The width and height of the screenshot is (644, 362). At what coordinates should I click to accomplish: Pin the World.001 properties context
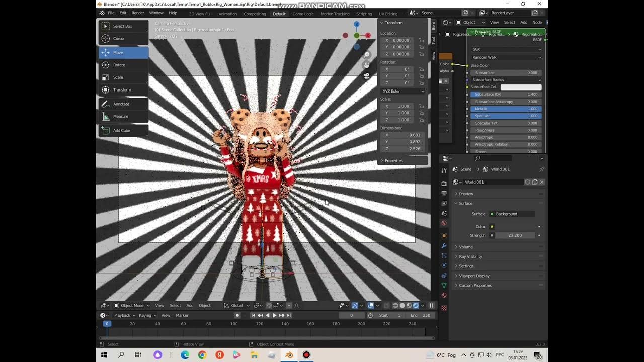tap(542, 169)
